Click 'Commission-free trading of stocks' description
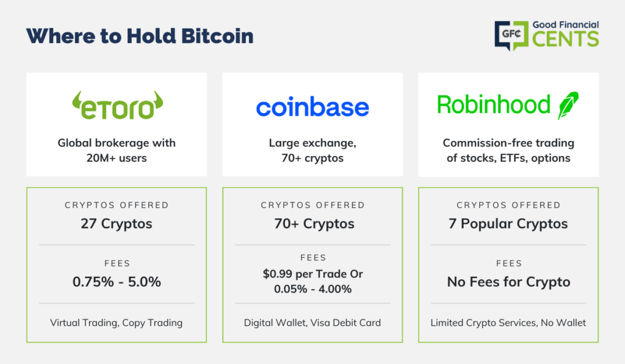This screenshot has height=364, width=625. pyautogui.click(x=508, y=151)
